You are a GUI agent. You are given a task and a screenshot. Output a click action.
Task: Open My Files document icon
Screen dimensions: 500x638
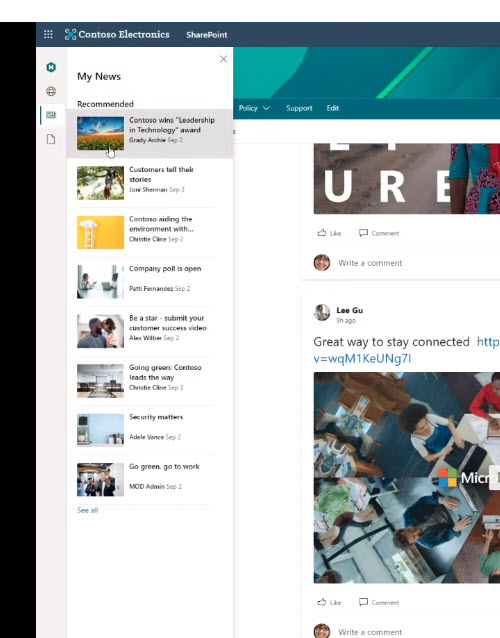tap(51, 139)
